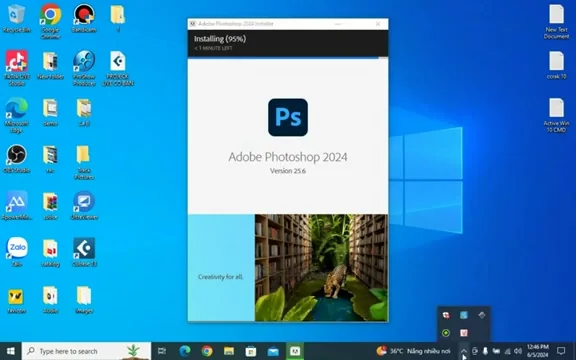Click the Installing (95%) status text
The width and height of the screenshot is (576, 360).
(220, 39)
